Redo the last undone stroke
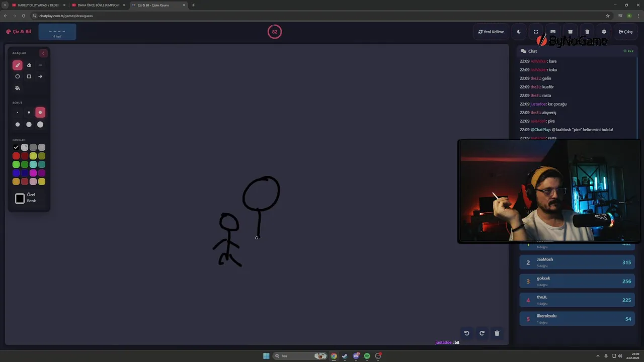Viewport: 644px width, 362px height. pyautogui.click(x=481, y=333)
